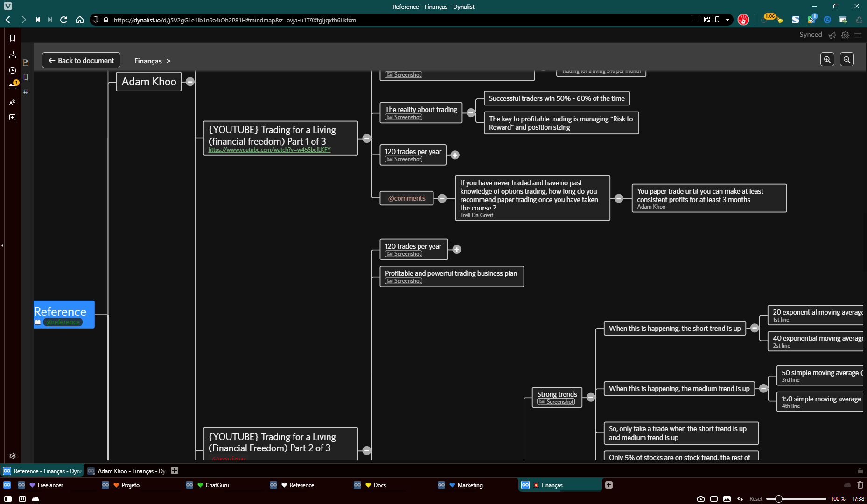The height and width of the screenshot is (504, 867).
Task: Open Vivaldi settings gear in sidebar
Action: coord(13,456)
